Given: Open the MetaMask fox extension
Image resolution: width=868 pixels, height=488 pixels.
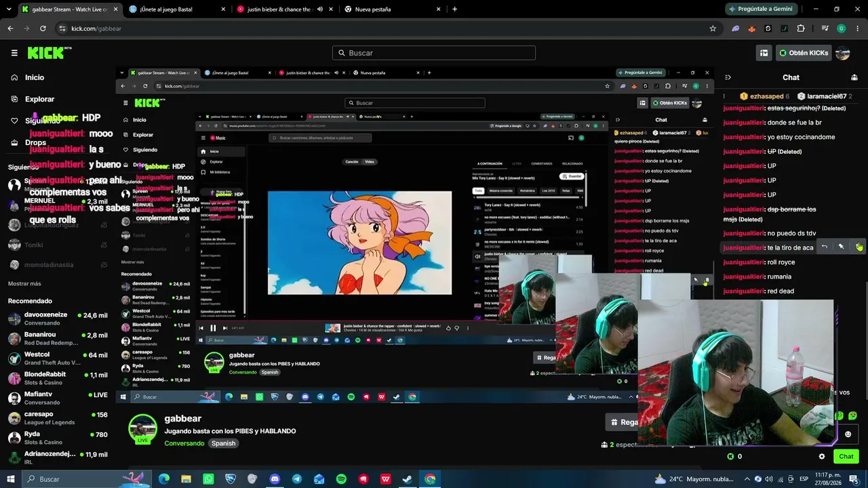Looking at the screenshot, I should (x=751, y=28).
